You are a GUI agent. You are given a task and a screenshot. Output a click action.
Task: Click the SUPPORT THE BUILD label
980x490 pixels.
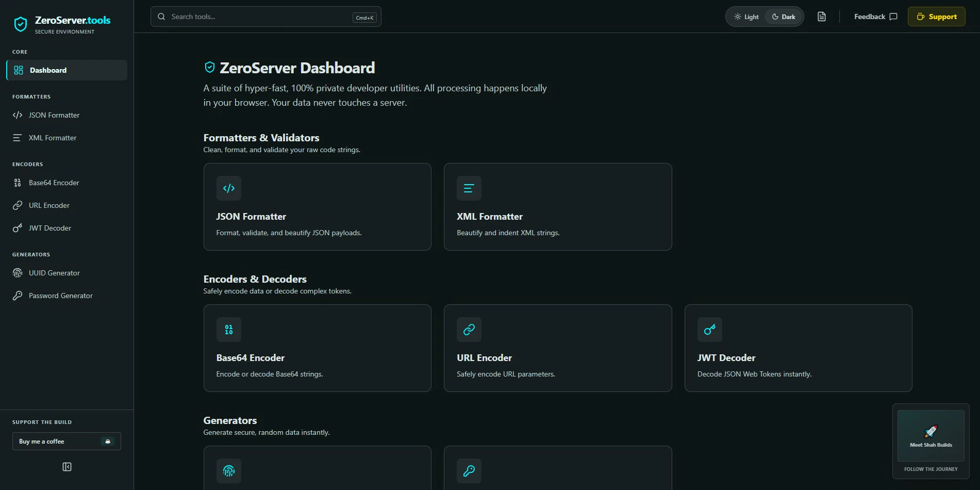(42, 422)
